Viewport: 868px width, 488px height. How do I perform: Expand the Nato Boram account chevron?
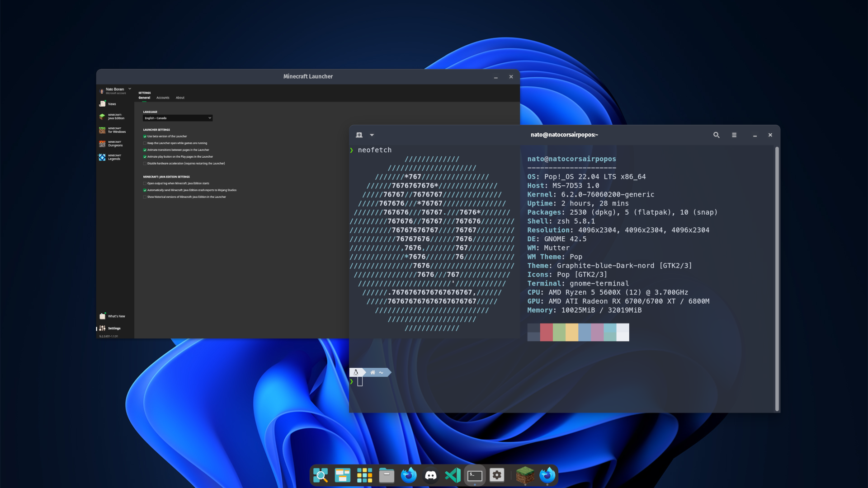pos(130,89)
